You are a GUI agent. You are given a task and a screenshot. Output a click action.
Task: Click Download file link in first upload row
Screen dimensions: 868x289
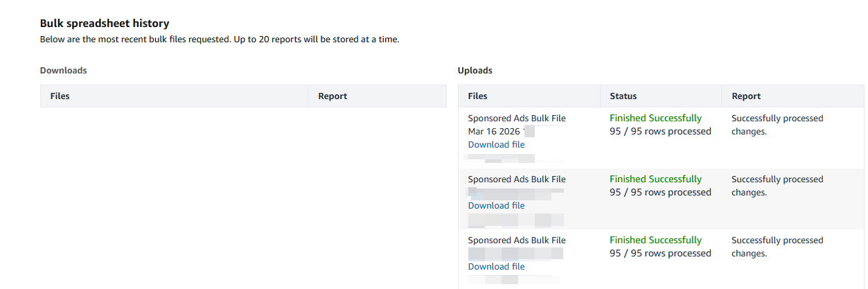496,145
